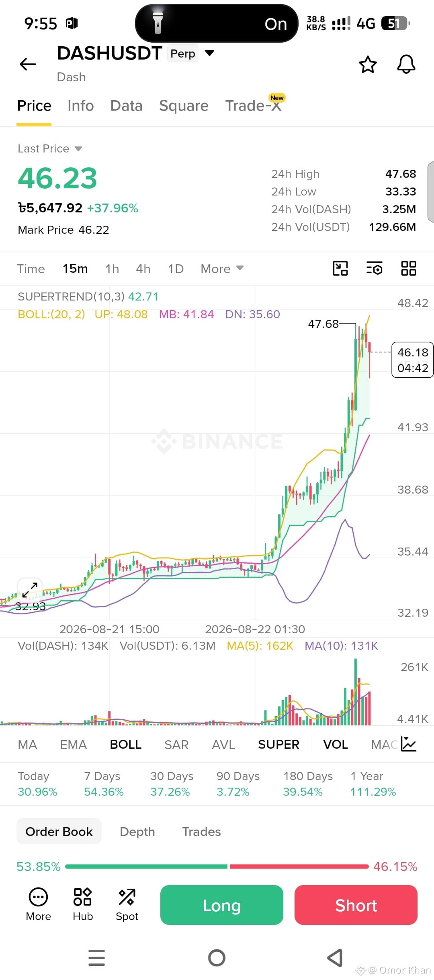Tap Android recent apps navigation button
The width and height of the screenshot is (434, 980).
point(96,957)
